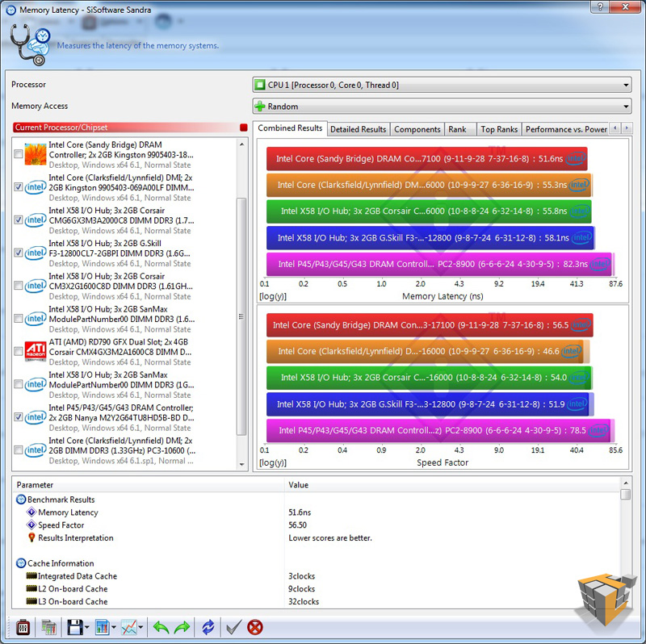Click the orange Clarksfield 55.3ns latency bar

click(429, 185)
